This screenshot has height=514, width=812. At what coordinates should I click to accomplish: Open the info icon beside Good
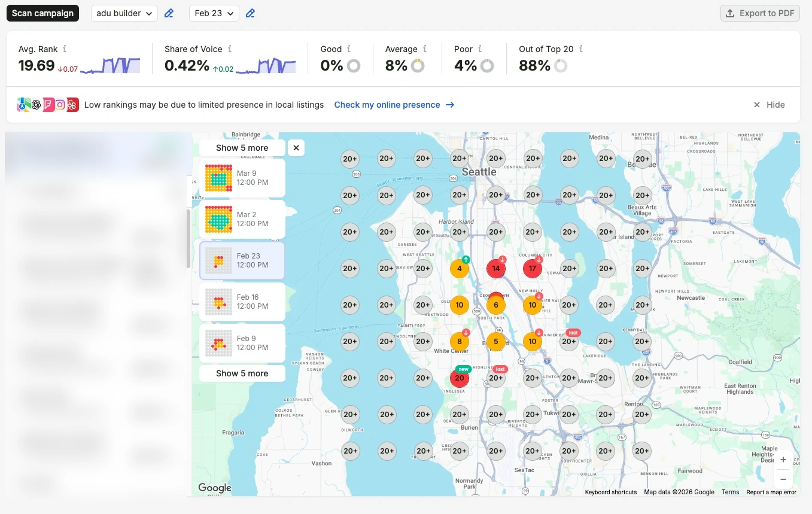[x=349, y=49]
